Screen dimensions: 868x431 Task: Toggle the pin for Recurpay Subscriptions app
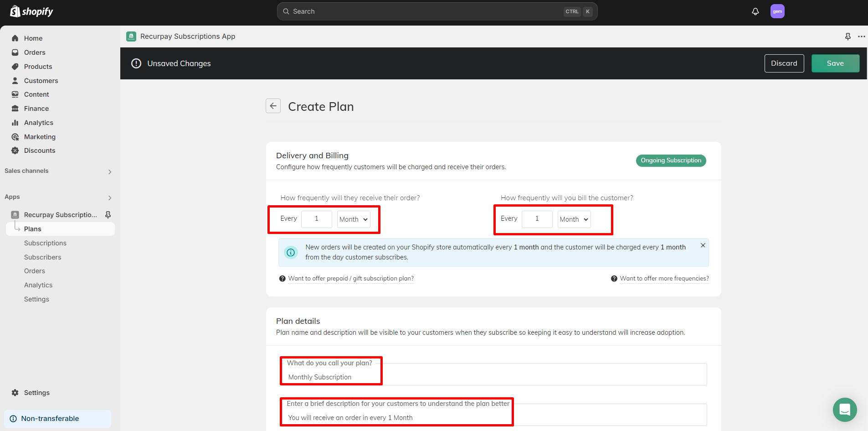pyautogui.click(x=108, y=214)
